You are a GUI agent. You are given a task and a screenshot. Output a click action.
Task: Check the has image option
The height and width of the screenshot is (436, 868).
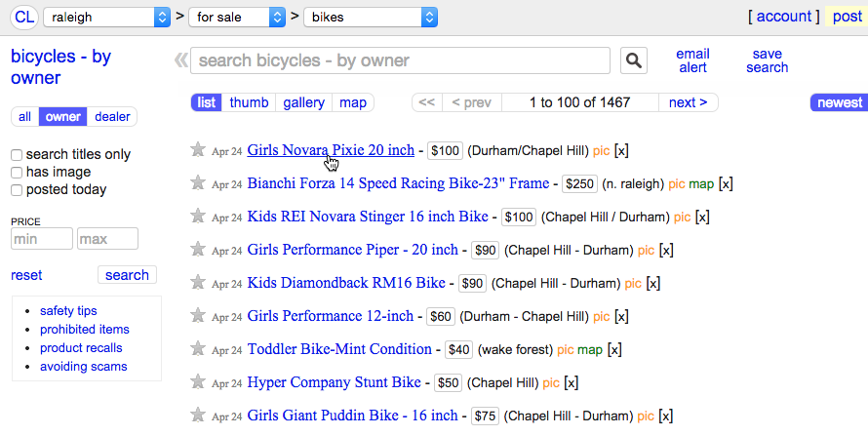(x=17, y=173)
